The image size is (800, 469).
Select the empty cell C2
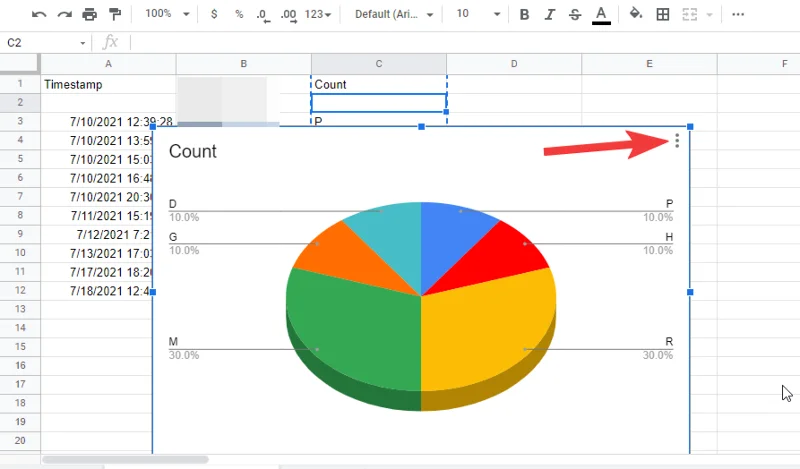click(x=379, y=103)
